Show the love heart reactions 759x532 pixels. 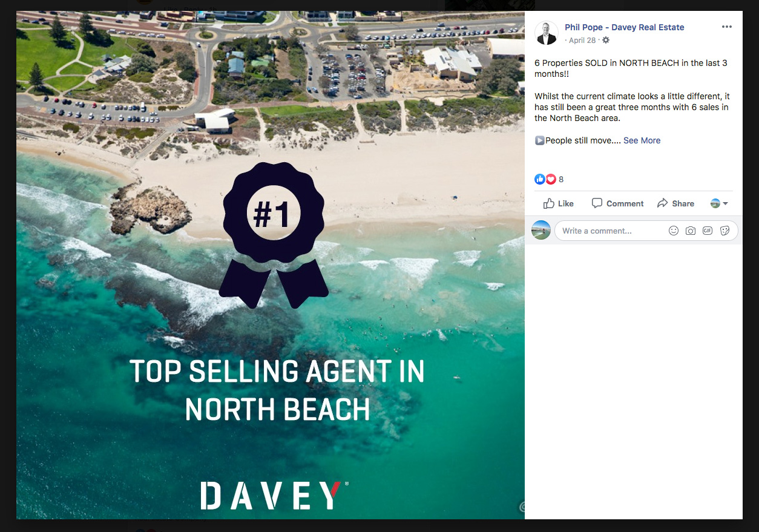click(x=551, y=179)
